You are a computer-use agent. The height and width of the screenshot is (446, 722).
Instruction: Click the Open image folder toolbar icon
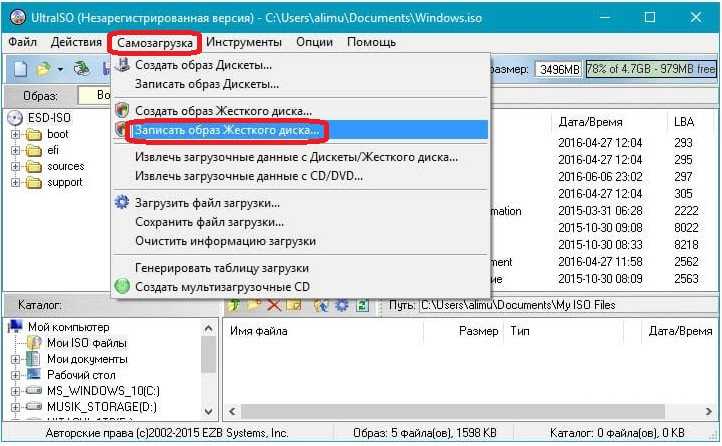pos(43,69)
